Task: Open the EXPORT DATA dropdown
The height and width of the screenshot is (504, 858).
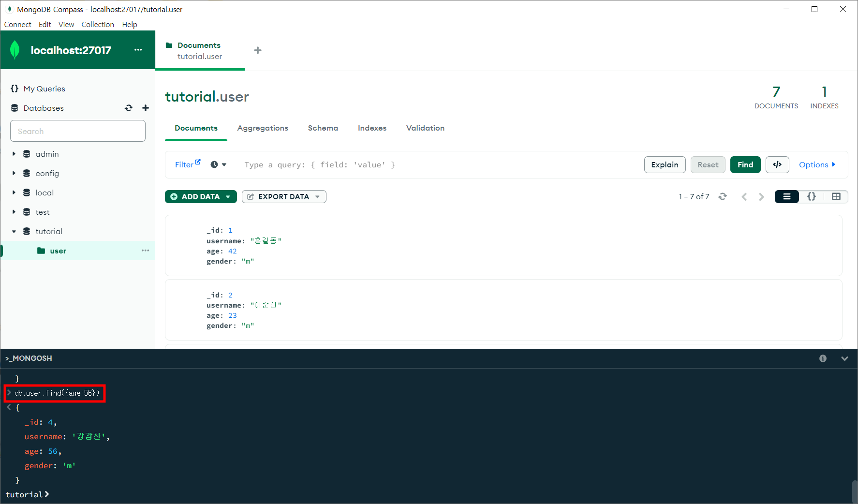Action: [x=284, y=196]
